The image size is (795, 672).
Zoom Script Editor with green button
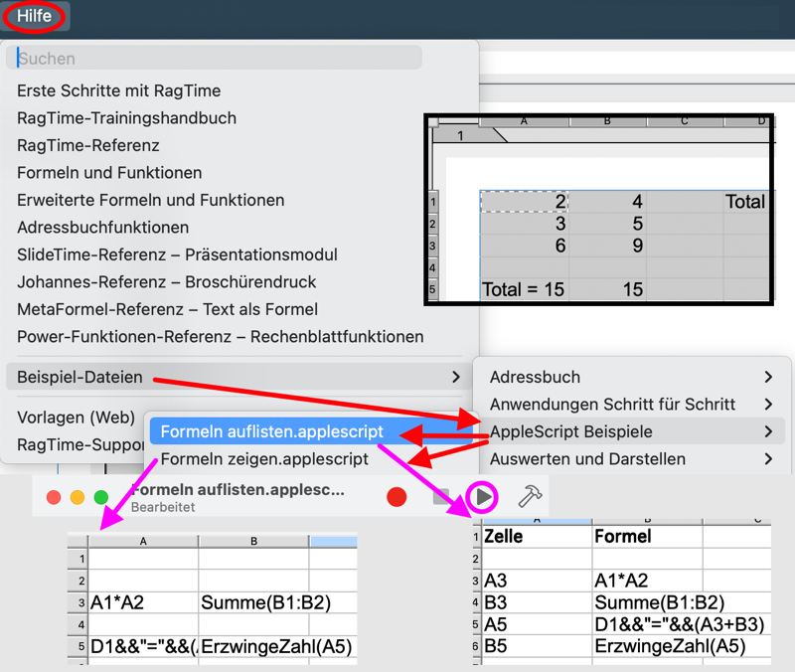(101, 497)
